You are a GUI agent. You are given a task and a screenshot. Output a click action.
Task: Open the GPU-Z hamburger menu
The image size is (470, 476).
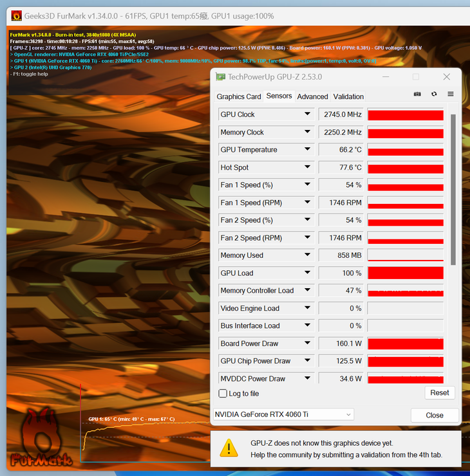pyautogui.click(x=451, y=94)
